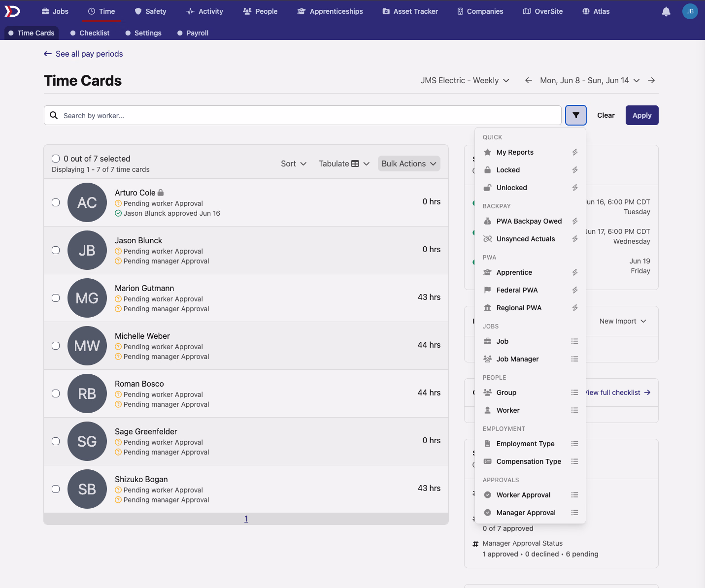Click the lightning icon beside Unlocked
The width and height of the screenshot is (705, 588).
tap(574, 188)
